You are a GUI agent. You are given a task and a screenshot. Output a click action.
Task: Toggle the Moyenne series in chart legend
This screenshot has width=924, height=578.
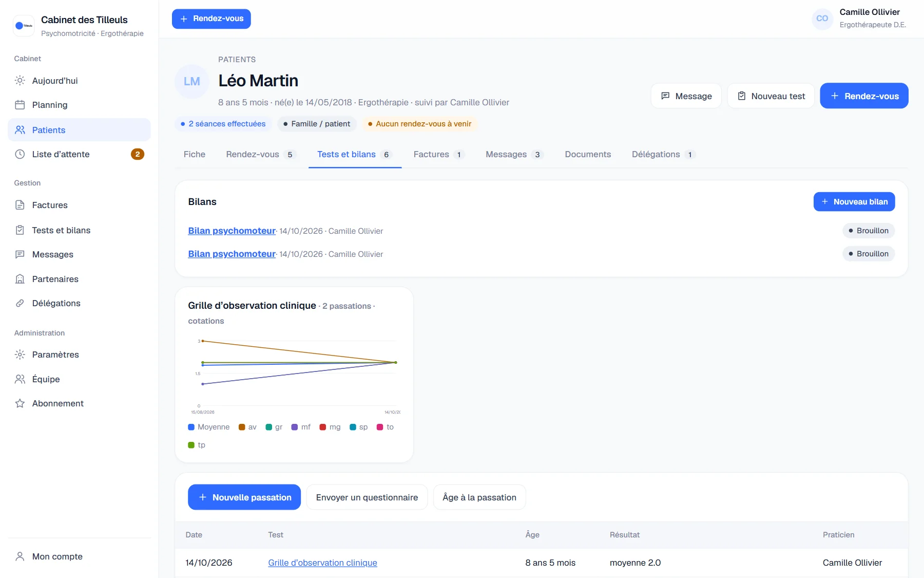pyautogui.click(x=209, y=427)
